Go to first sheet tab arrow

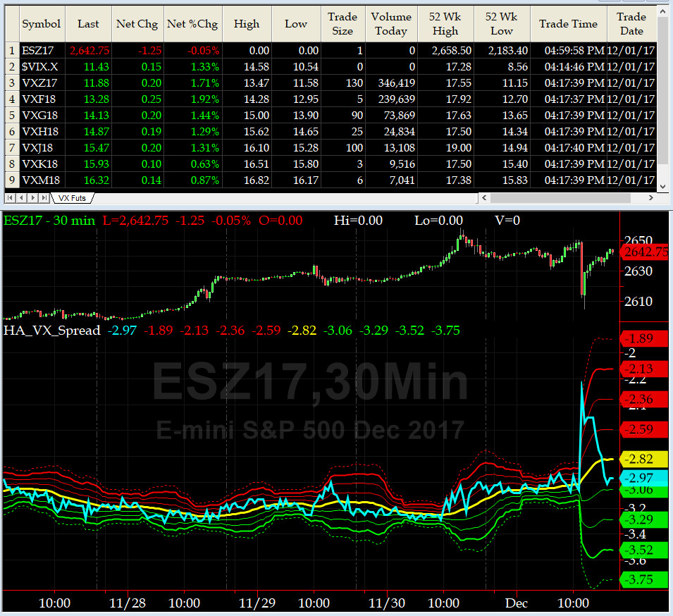[10, 198]
